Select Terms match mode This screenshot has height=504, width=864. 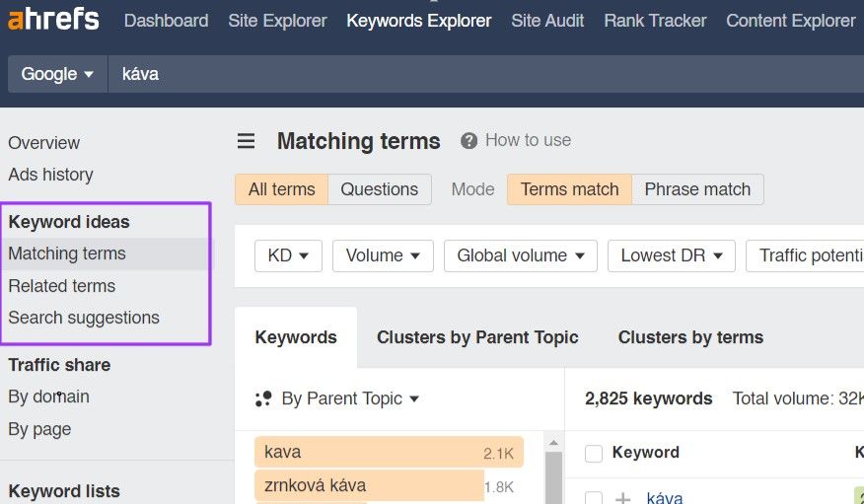[569, 189]
